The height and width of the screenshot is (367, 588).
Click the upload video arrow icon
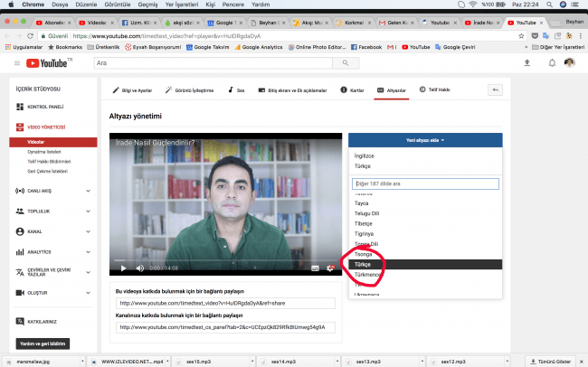[x=527, y=62]
